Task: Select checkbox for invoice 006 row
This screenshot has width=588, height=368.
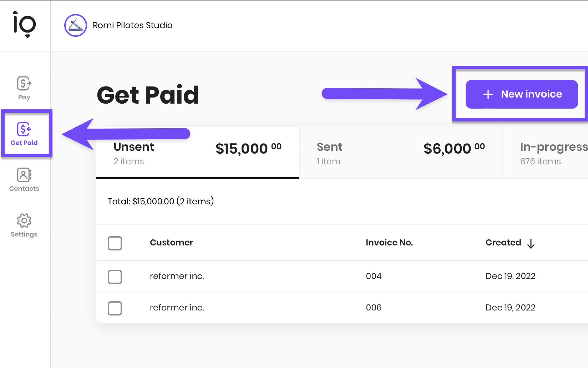Action: click(115, 308)
